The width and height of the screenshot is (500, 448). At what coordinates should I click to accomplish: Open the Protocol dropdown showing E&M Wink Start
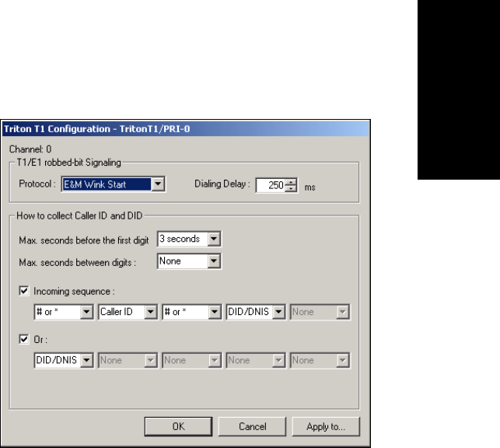coord(114,184)
